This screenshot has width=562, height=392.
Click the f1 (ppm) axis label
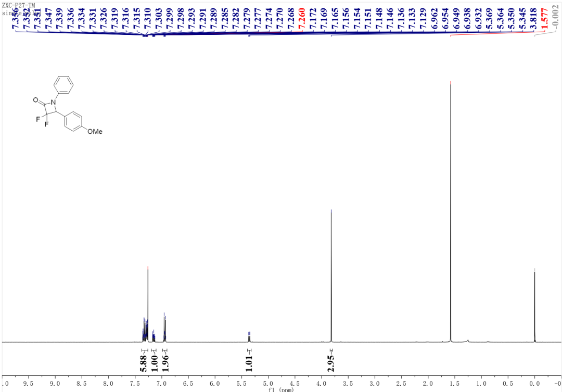coord(280,389)
